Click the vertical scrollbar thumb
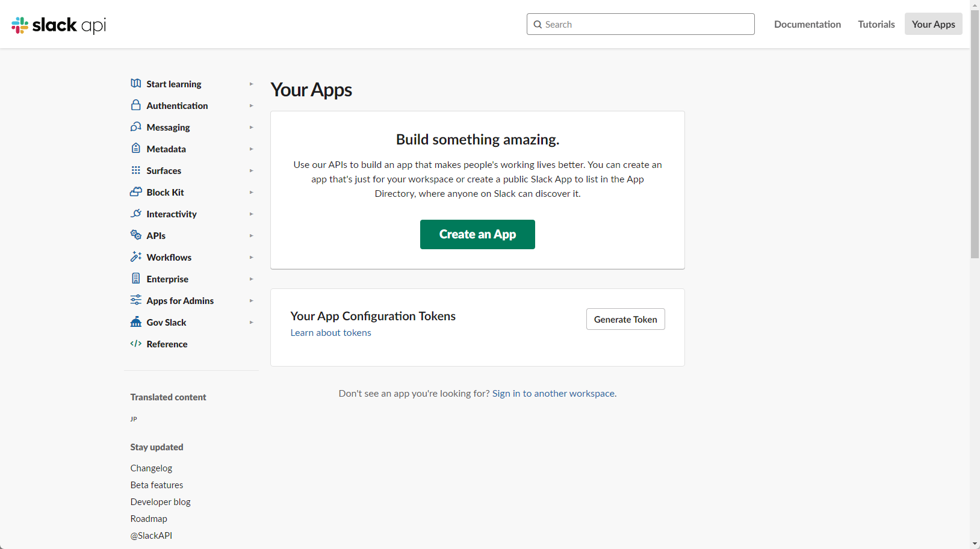This screenshot has width=980, height=549. (x=975, y=134)
